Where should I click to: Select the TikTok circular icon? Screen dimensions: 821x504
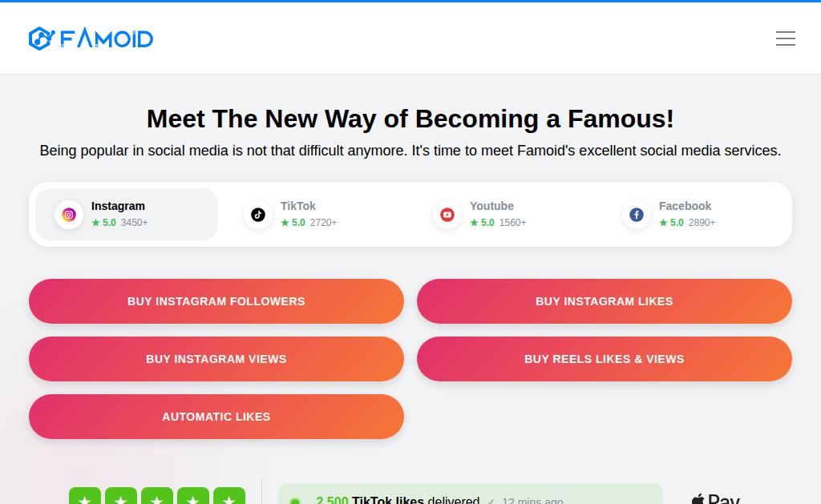(x=258, y=215)
